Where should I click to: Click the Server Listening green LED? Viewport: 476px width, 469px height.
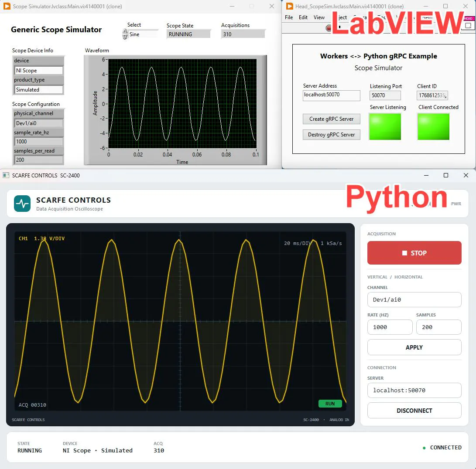pyautogui.click(x=385, y=126)
